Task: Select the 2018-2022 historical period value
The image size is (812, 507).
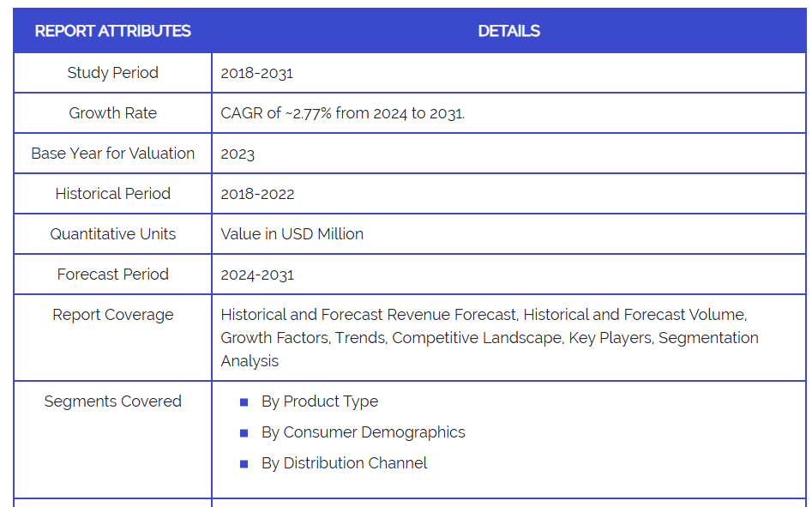Action: 257,194
